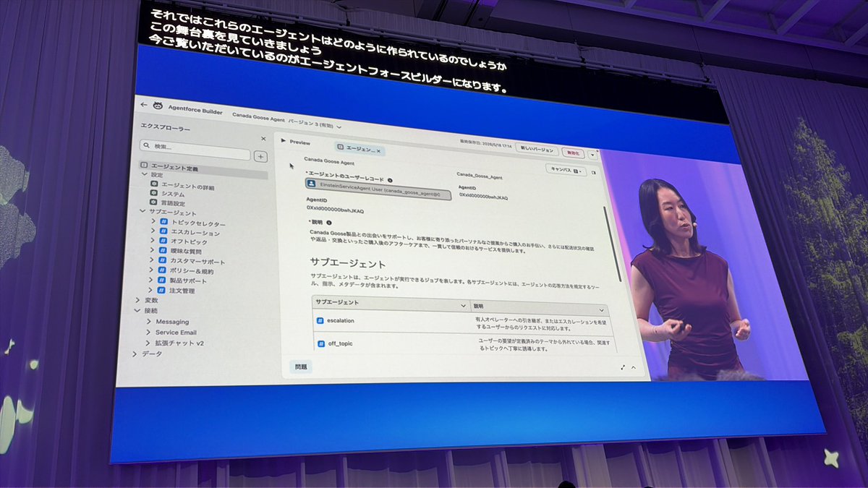Expand the カスタマーサポート subagent chevron
Screen dimensions: 868x488
pyautogui.click(x=152, y=260)
